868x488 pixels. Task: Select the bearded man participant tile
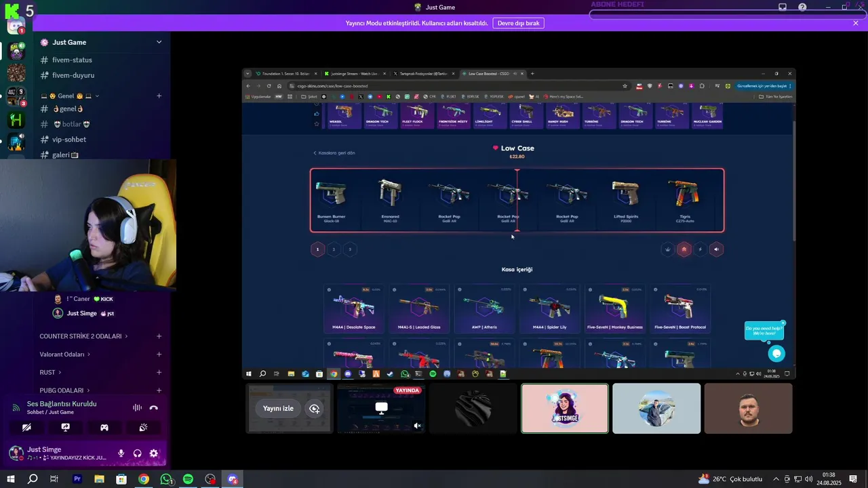(749, 409)
